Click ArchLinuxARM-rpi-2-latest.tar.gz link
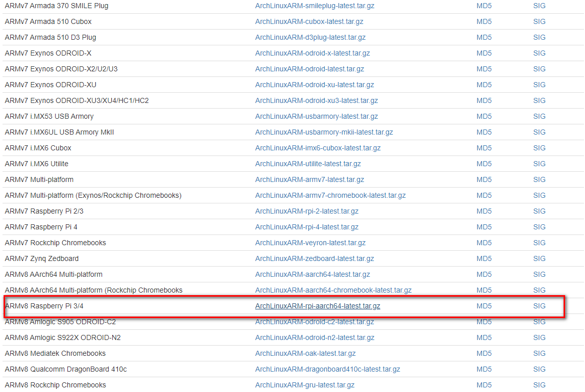 307,211
